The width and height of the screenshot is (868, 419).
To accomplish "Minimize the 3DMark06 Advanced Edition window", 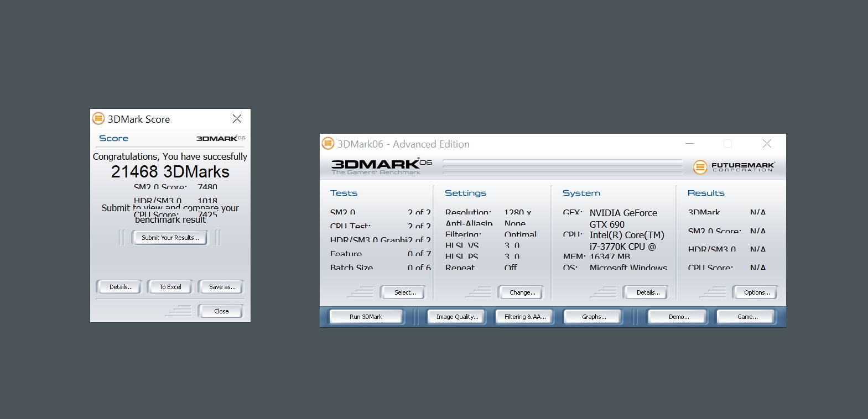I will coord(689,144).
